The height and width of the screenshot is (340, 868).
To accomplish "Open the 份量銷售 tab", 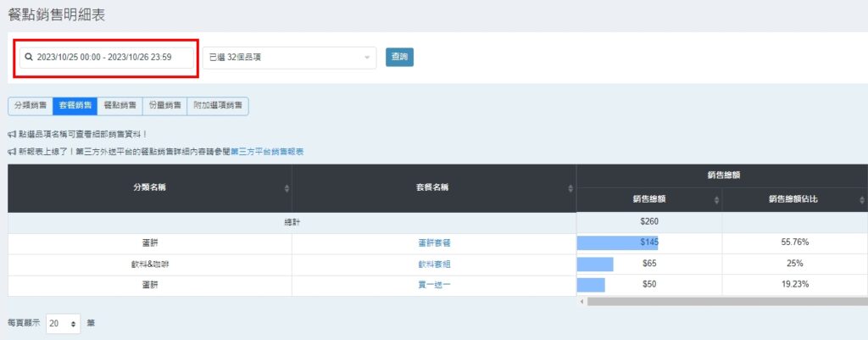I will 164,106.
